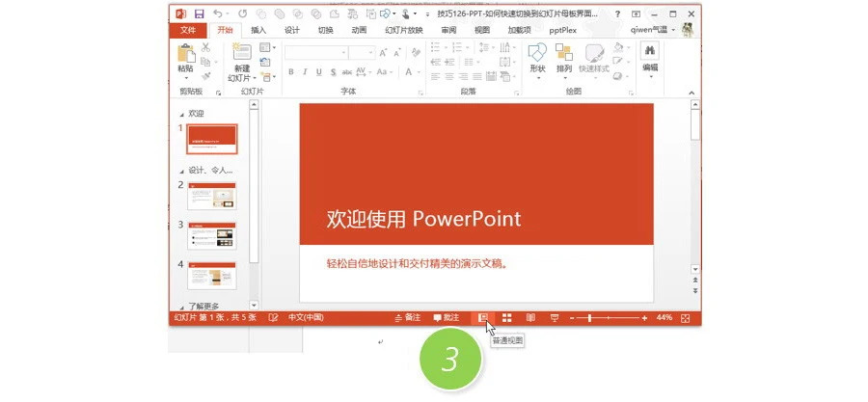The image size is (868, 402).
Task: Switch to Reading view icon in status bar
Action: click(530, 317)
